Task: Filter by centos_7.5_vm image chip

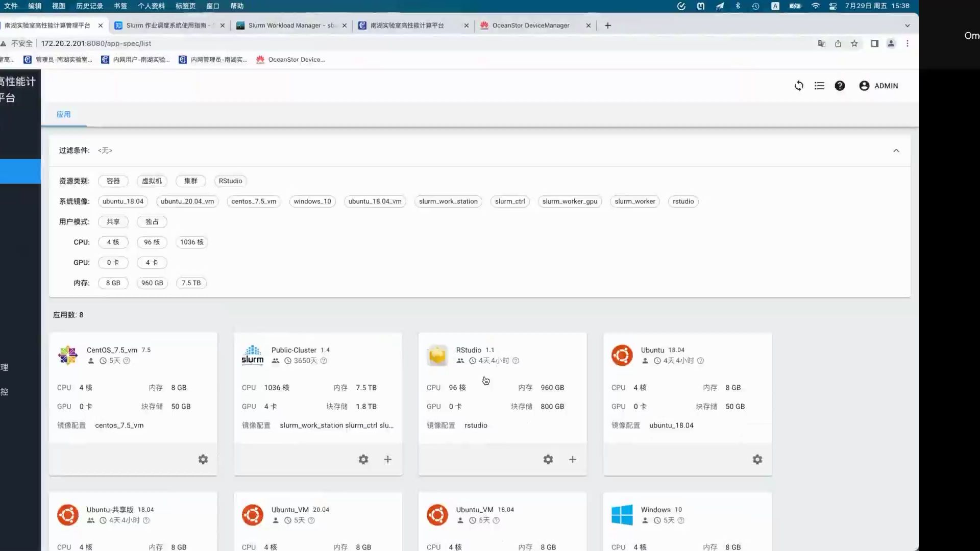Action: tap(254, 201)
